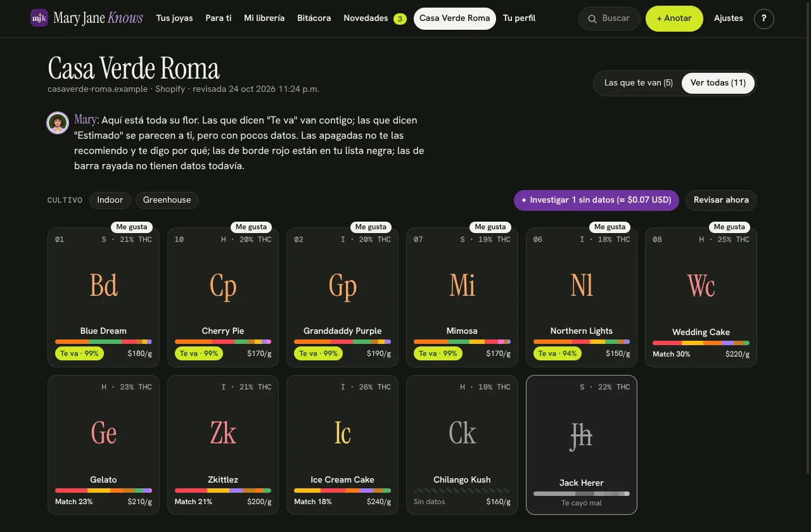Viewport: 811px width, 532px height.
Task: Click the + Anotar button
Action: (x=674, y=19)
